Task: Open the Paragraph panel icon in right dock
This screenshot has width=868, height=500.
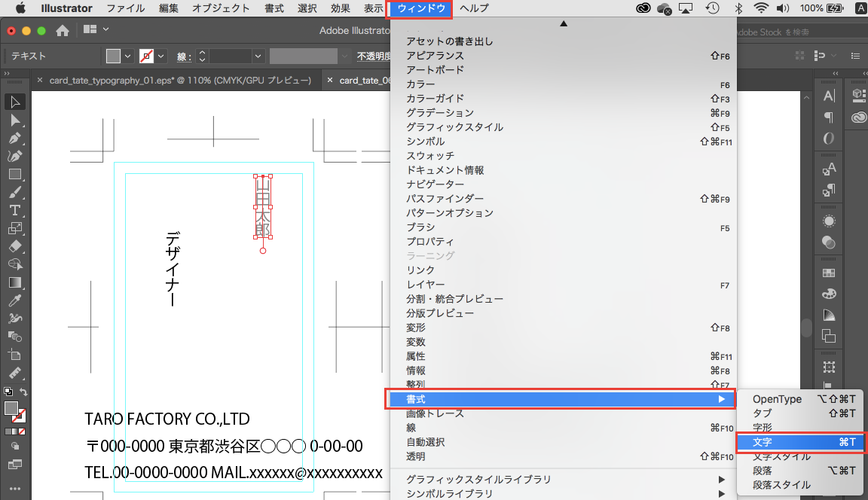Action: pyautogui.click(x=829, y=117)
